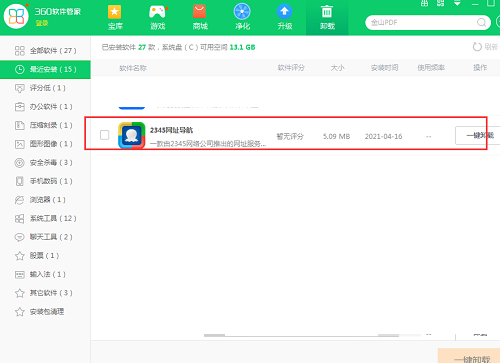
Task: Click 一键卸载 button for 2345网址导航
Action: (478, 135)
